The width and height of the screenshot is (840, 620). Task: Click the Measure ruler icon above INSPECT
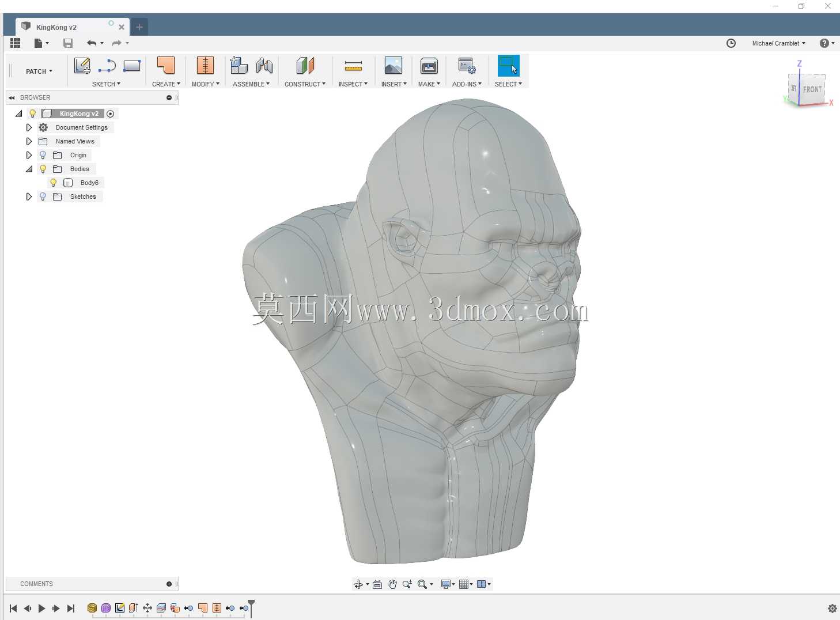[353, 66]
